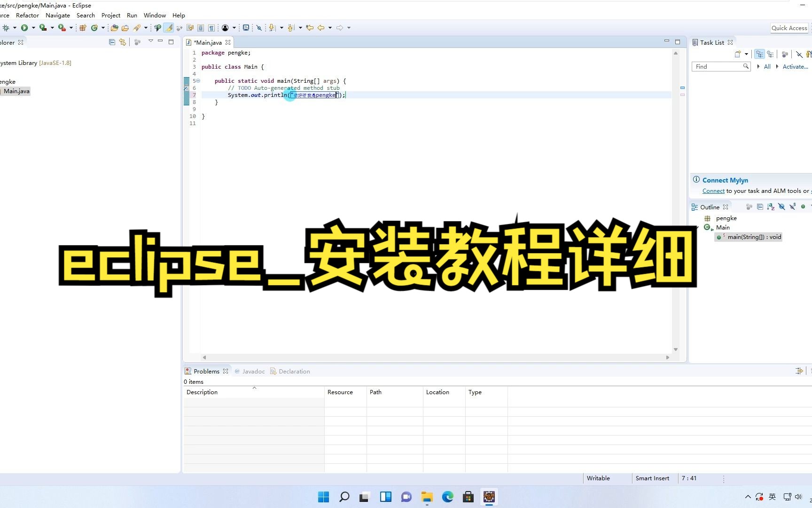Open Back navigation history dropdown
812x508 pixels.
[x=330, y=28]
